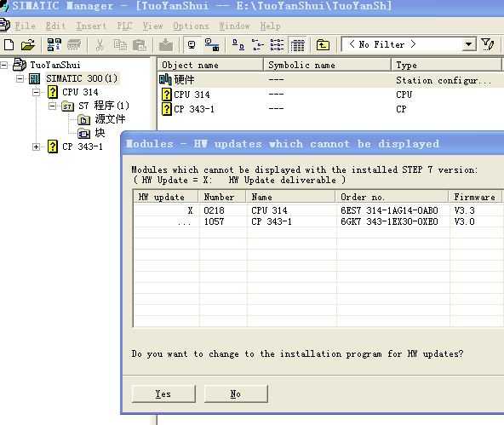Image resolution: width=504 pixels, height=425 pixels.
Task: Select the 源文件 folder in tree
Action: click(110, 119)
